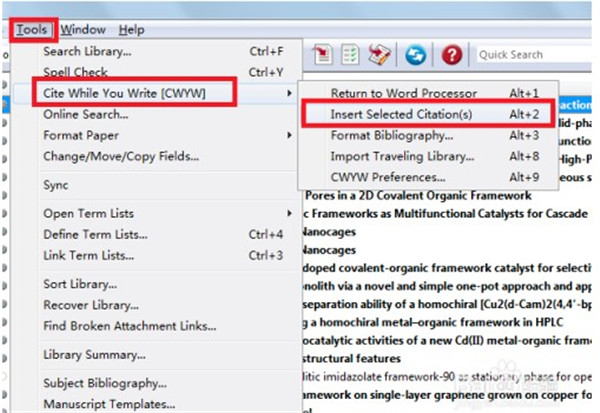Choose Import Traveling Library option
The width and height of the screenshot is (600, 413).
click(402, 156)
